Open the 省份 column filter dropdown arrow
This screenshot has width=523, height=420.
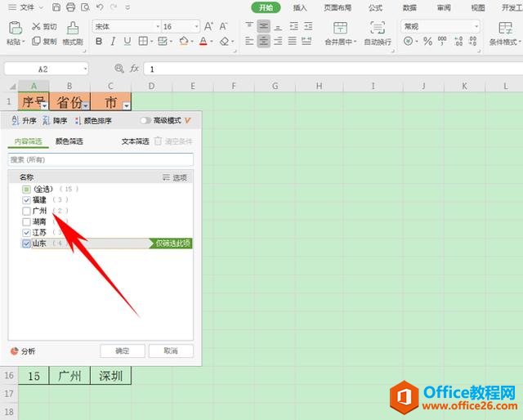point(86,105)
